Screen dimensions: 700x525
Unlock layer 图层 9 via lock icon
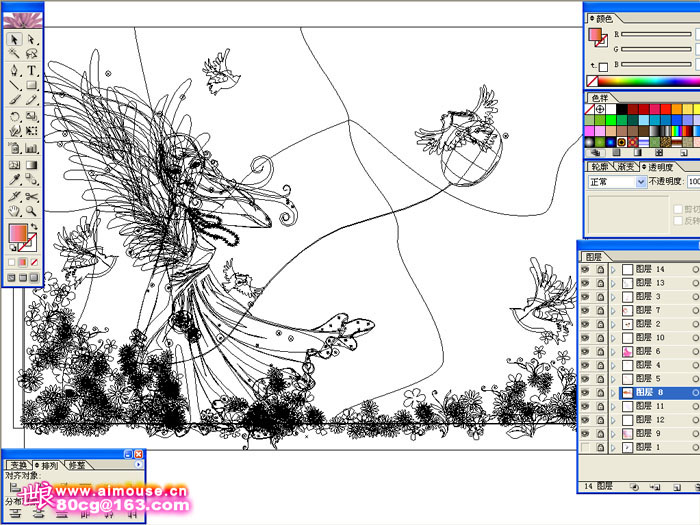click(600, 433)
